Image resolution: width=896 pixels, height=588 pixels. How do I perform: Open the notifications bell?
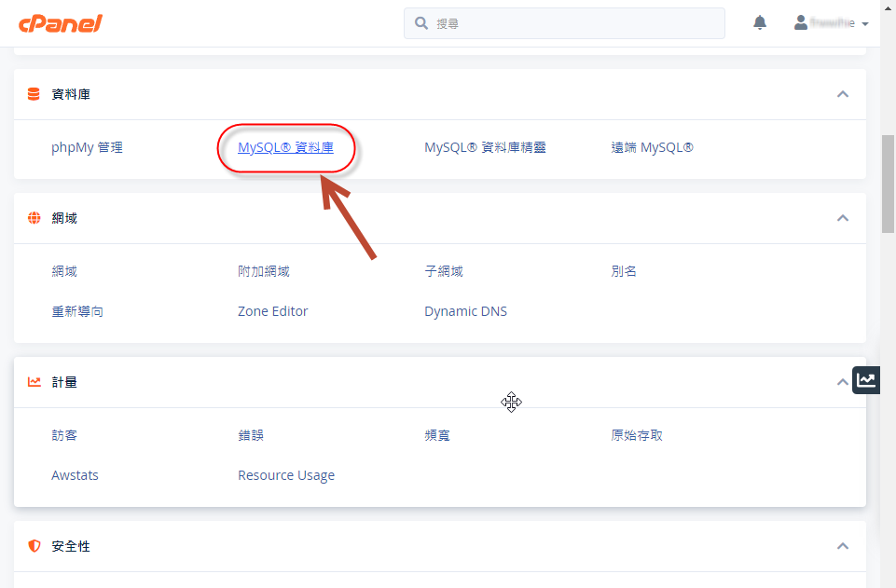pyautogui.click(x=760, y=23)
